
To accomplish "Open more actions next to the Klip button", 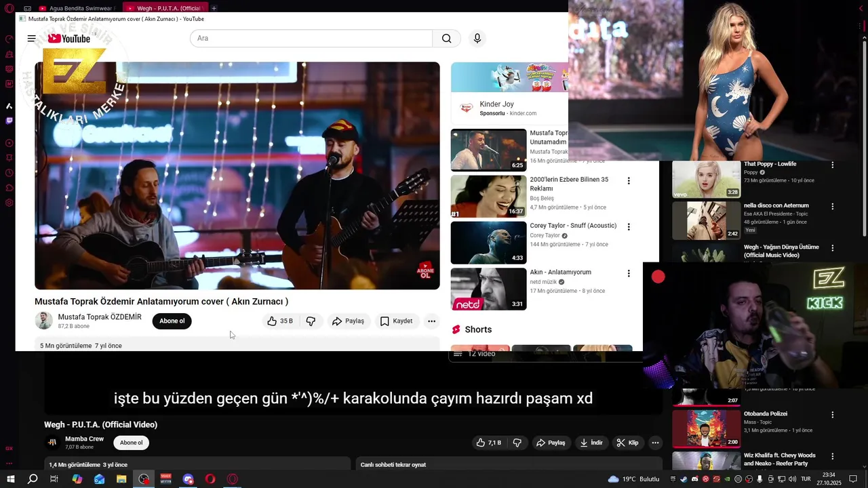I will tap(655, 443).
